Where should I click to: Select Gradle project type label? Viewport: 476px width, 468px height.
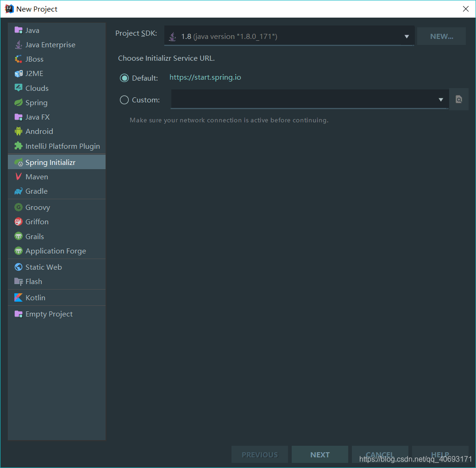(x=37, y=191)
